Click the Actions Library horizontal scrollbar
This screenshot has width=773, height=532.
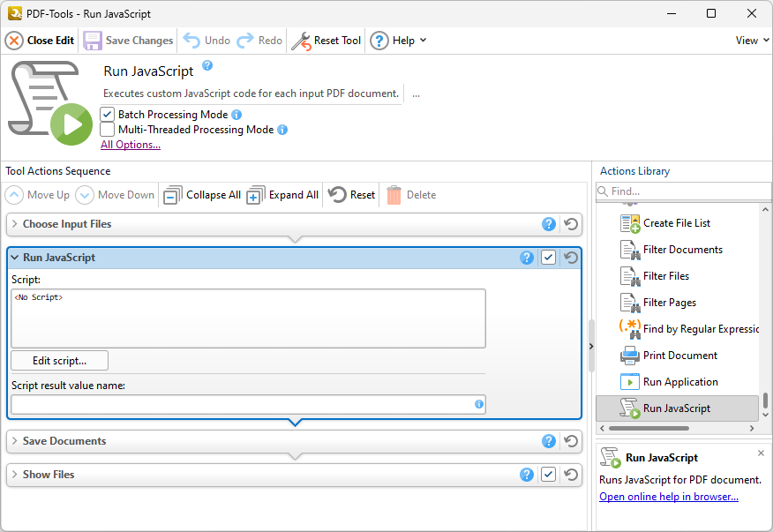pos(649,429)
